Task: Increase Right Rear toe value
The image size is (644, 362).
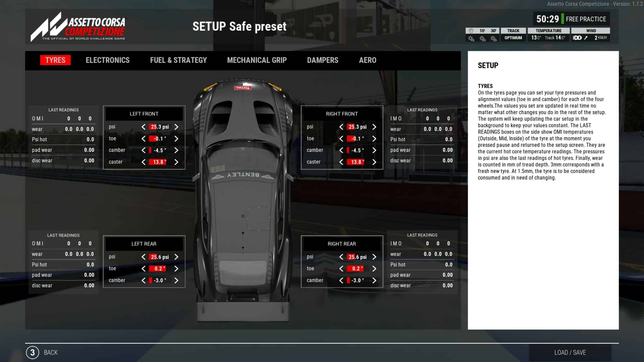Action: click(374, 268)
